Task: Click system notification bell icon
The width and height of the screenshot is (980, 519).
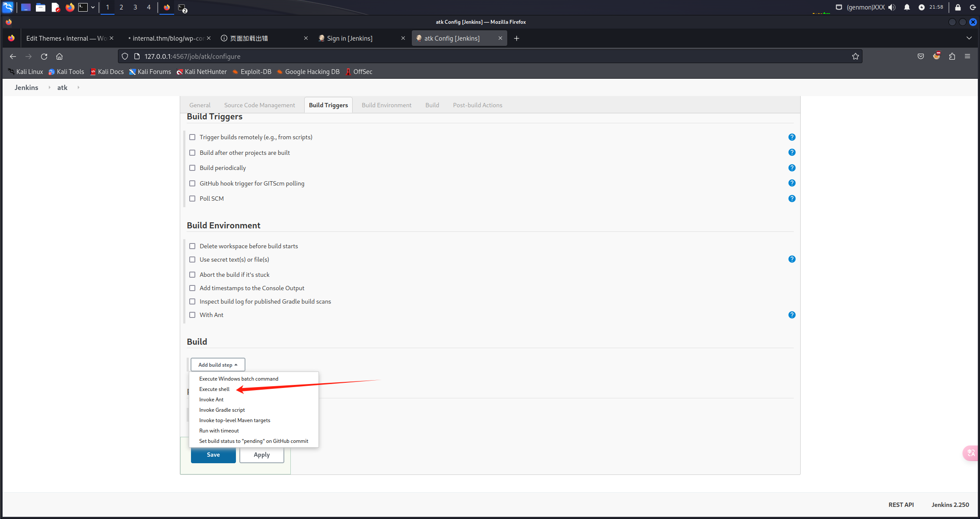Action: coord(907,7)
